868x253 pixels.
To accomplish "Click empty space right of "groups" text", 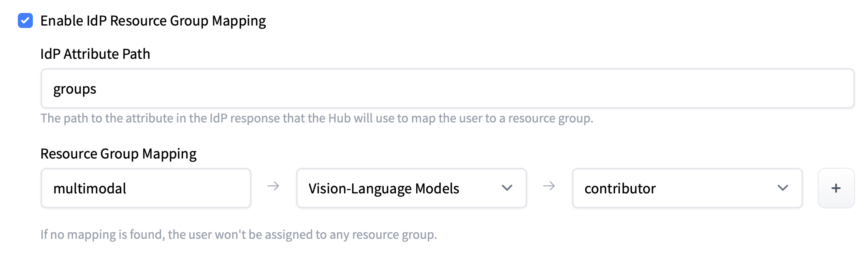I will pos(487,88).
